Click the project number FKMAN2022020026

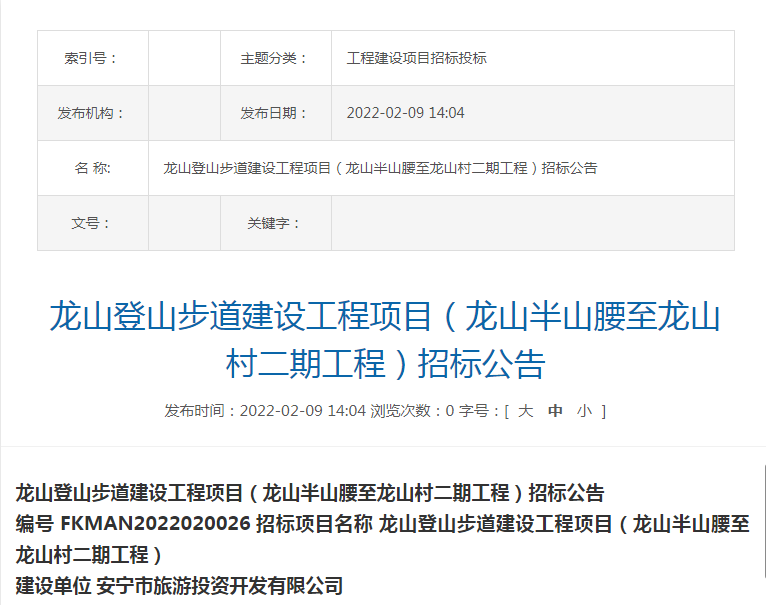click(x=155, y=524)
